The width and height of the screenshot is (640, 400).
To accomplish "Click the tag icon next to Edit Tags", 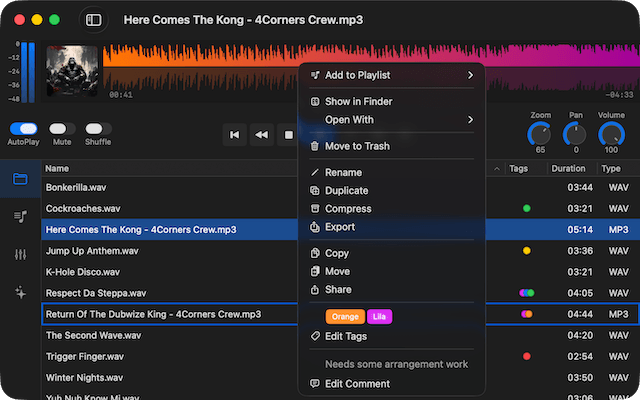I will tap(315, 336).
